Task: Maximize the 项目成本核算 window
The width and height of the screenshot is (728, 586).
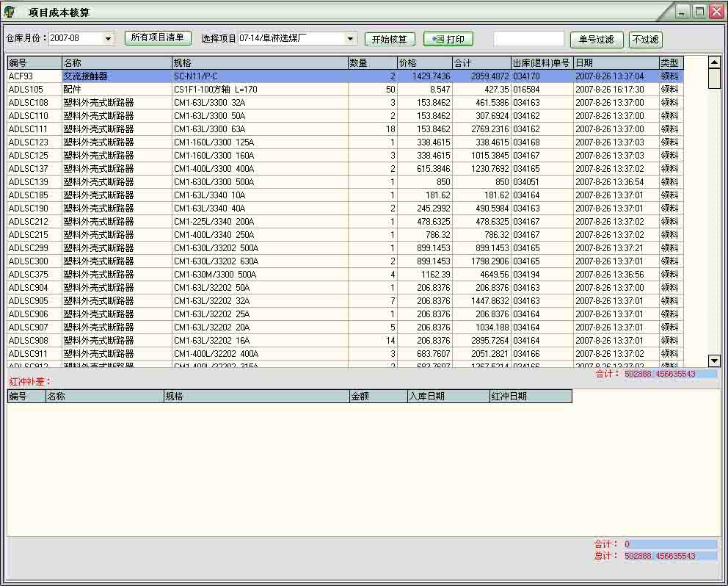Action: point(699,12)
